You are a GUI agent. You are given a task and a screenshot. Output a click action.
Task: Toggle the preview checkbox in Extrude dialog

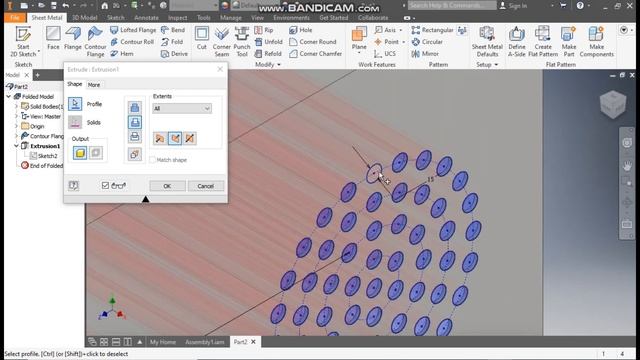[x=105, y=186]
